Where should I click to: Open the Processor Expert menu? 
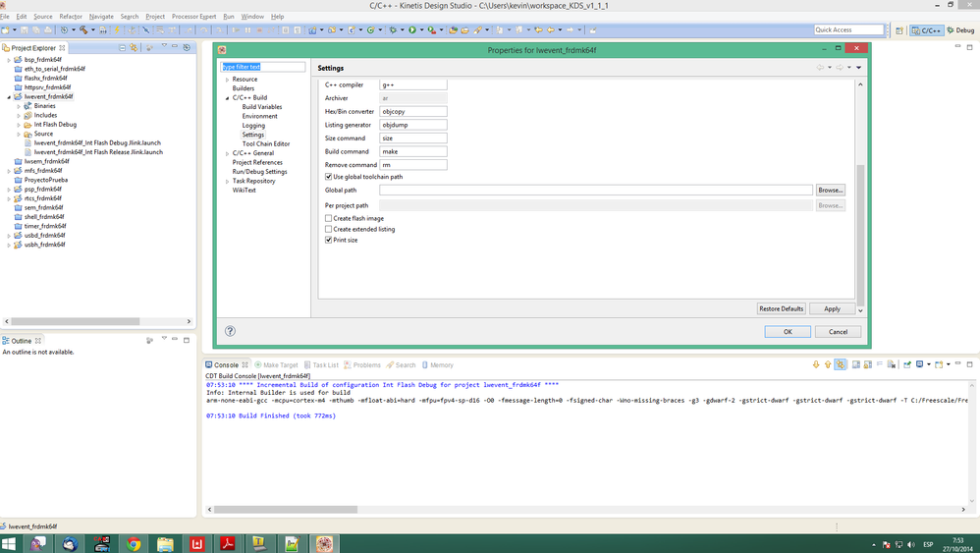193,17
